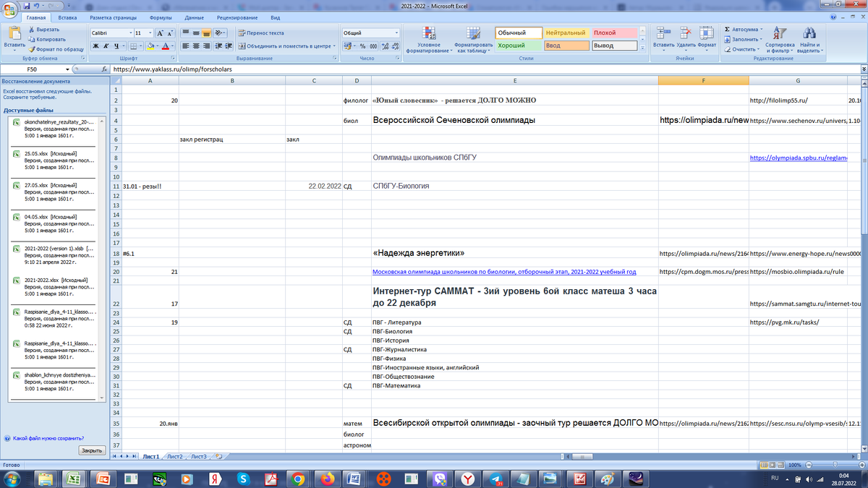Open the Calibri font name dropdown
This screenshot has height=488, width=868.
(x=130, y=33)
